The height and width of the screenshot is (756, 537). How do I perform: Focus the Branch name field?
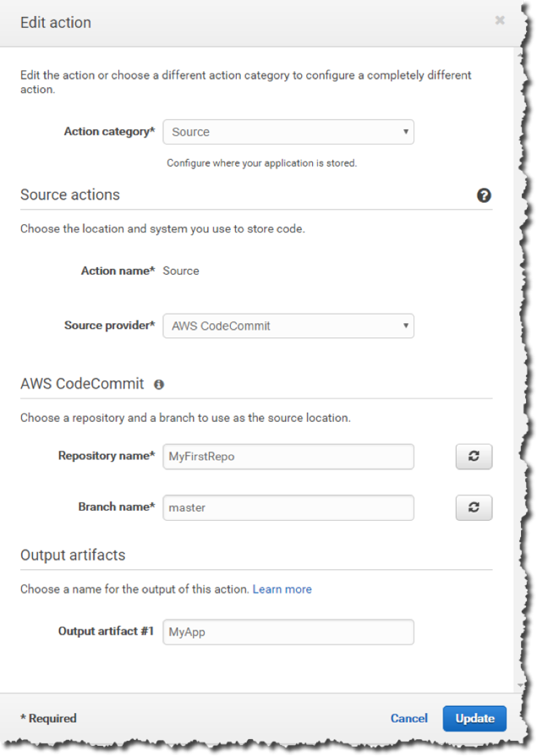click(288, 507)
